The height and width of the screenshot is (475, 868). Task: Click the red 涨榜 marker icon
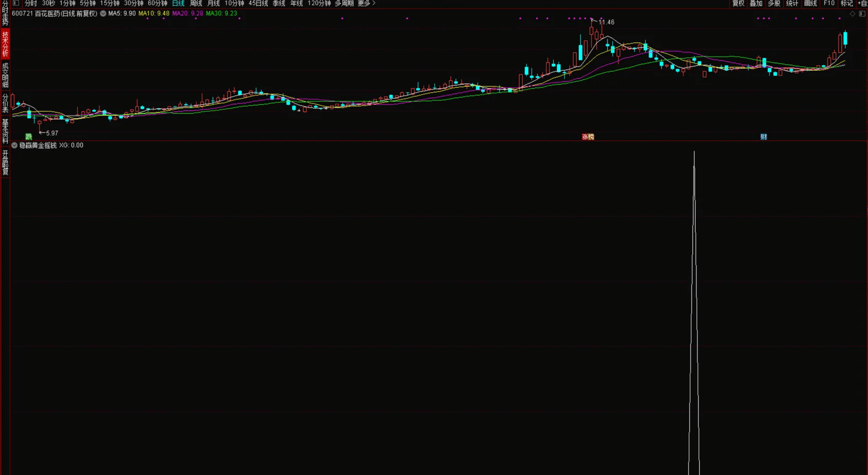(588, 137)
